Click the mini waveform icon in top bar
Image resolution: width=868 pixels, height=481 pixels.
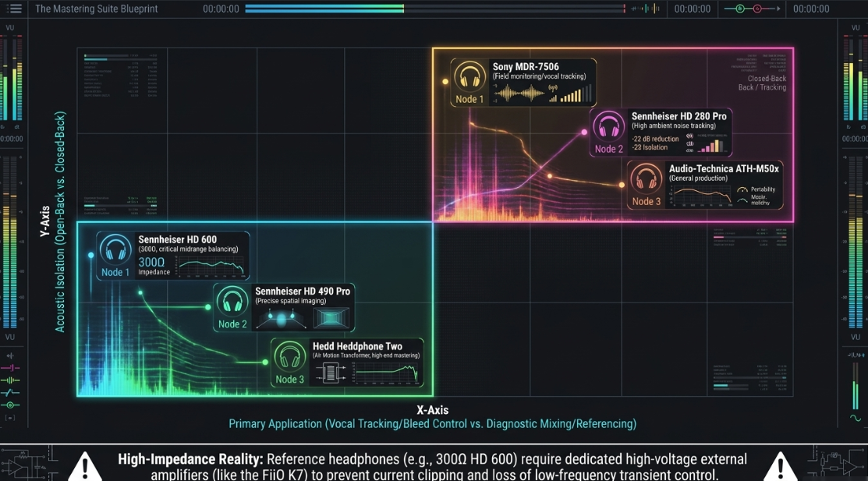(x=646, y=9)
